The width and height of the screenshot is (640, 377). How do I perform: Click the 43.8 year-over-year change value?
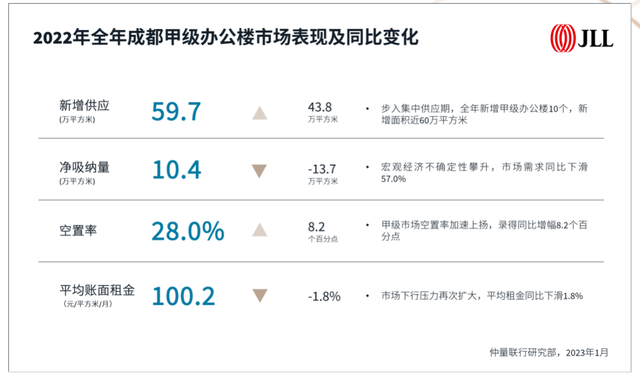point(320,107)
